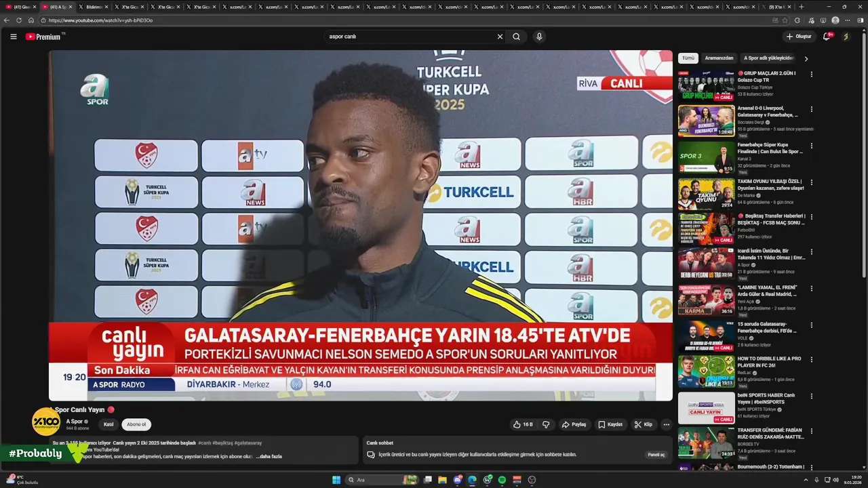
Task: Dislike the video with thumbs down
Action: point(545,424)
